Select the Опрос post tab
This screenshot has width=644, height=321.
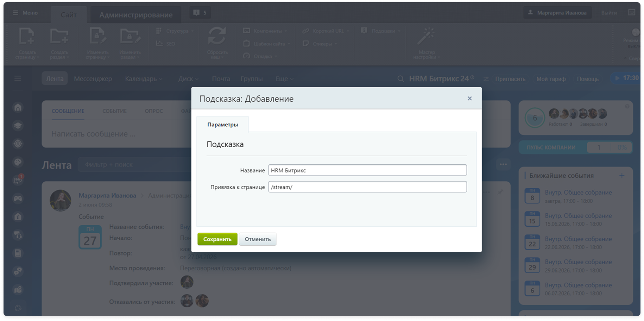(154, 111)
